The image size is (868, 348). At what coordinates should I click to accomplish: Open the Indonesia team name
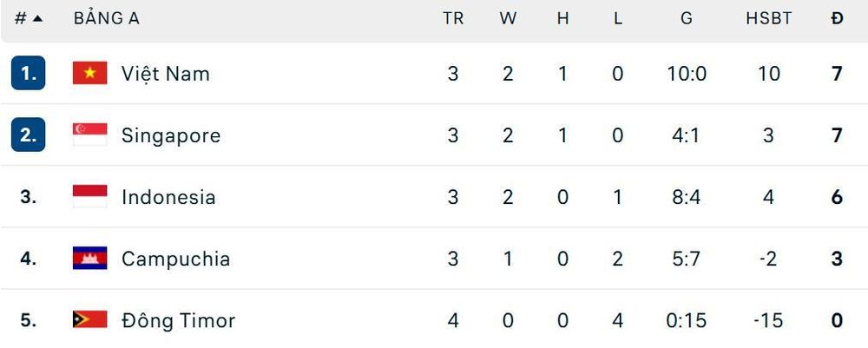pyautogui.click(x=169, y=197)
